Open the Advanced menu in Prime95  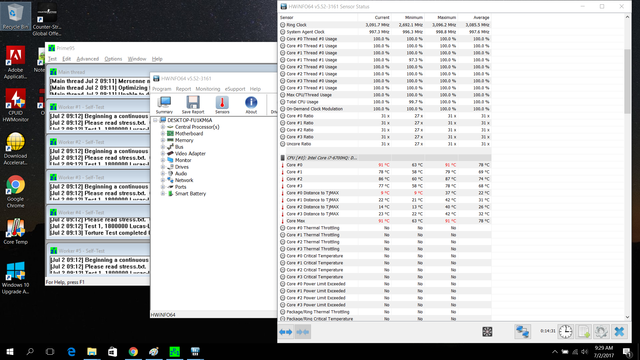(87, 59)
